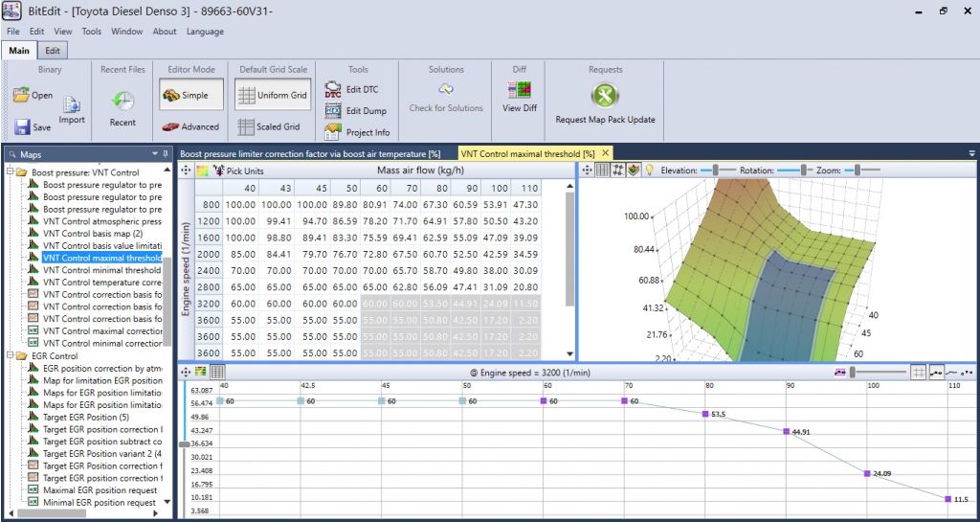Select Simple editor mode
Image resolution: width=980 pixels, height=522 pixels.
[190, 95]
